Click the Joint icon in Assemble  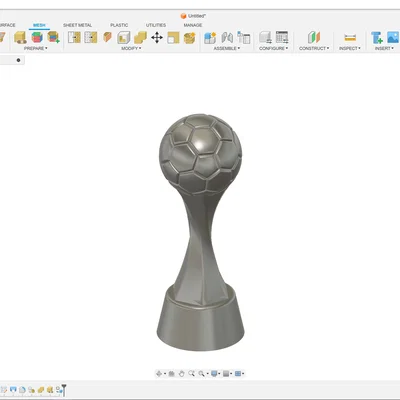click(227, 37)
